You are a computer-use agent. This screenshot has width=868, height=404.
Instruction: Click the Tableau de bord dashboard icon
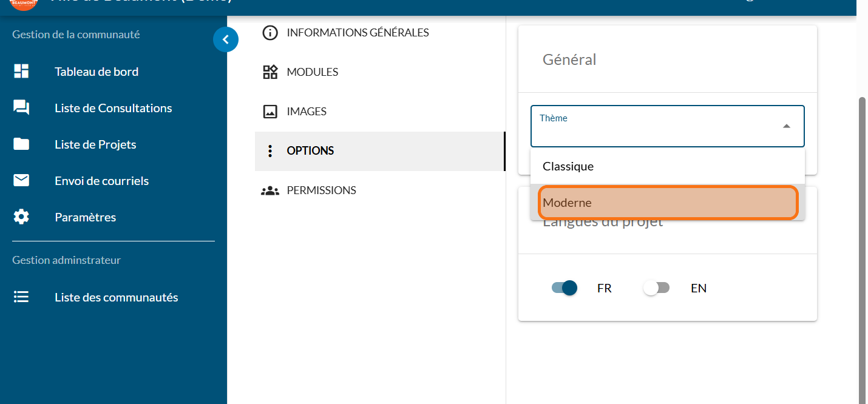(x=21, y=71)
